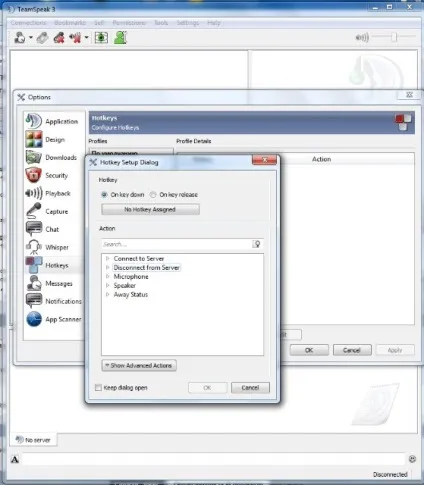424x485 pixels.
Task: Select the Away Status tree label
Action: point(131,295)
